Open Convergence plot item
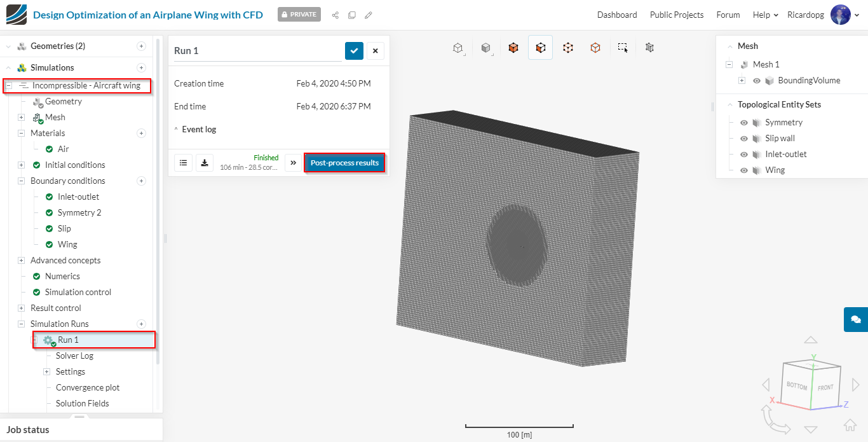 tap(88, 387)
